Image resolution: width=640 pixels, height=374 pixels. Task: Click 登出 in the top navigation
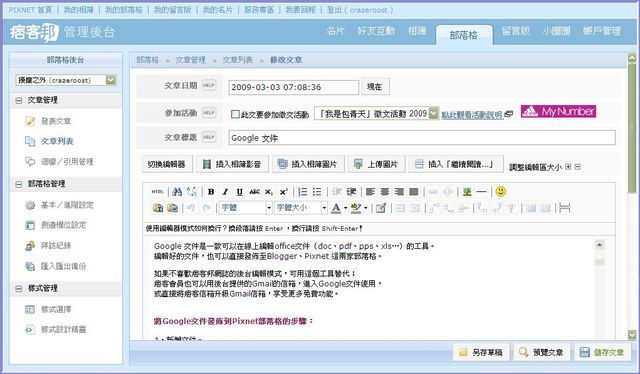coord(334,10)
